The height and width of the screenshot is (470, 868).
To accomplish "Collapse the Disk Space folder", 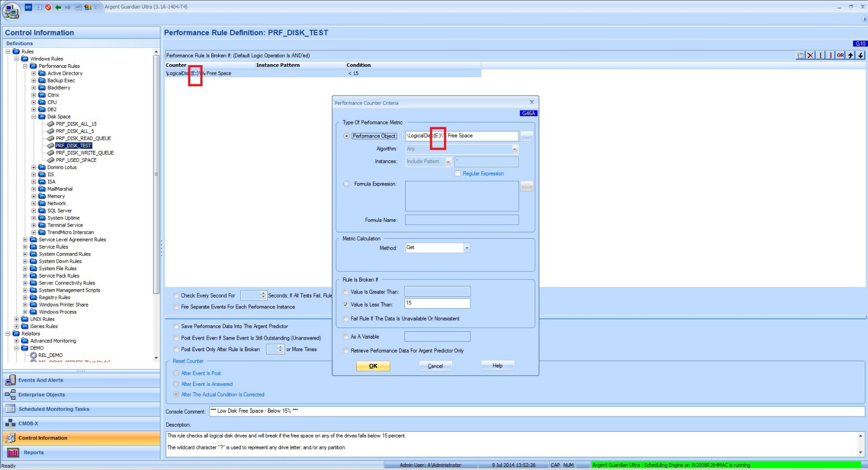I will (x=34, y=117).
